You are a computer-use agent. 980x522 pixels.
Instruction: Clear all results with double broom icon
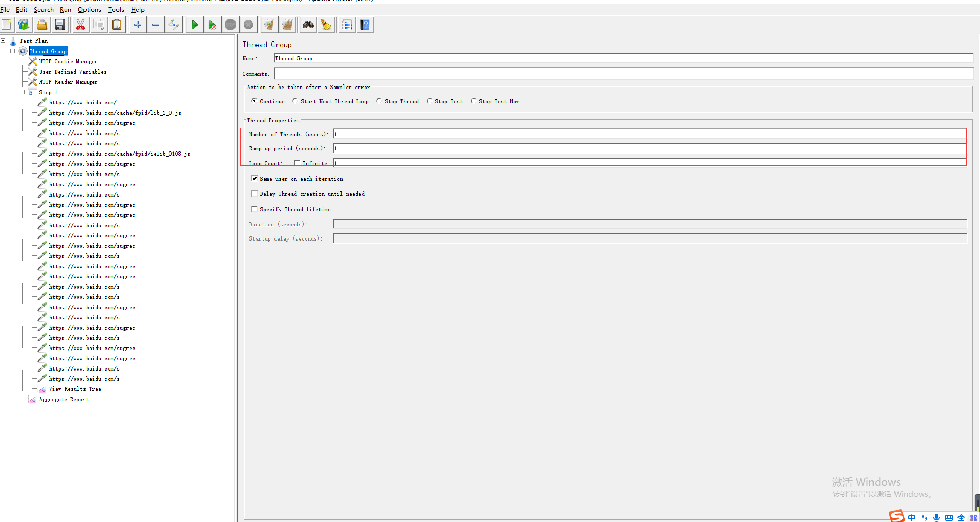click(287, 25)
